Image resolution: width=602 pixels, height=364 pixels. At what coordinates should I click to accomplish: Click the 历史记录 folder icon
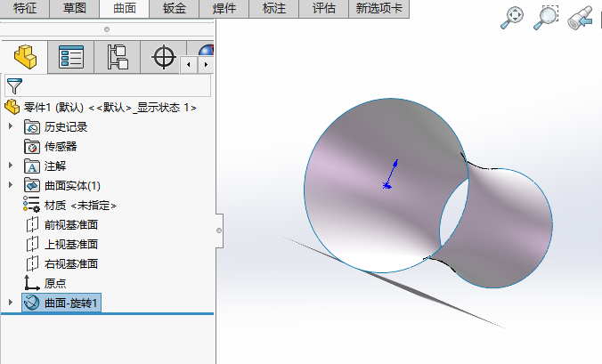click(32, 127)
